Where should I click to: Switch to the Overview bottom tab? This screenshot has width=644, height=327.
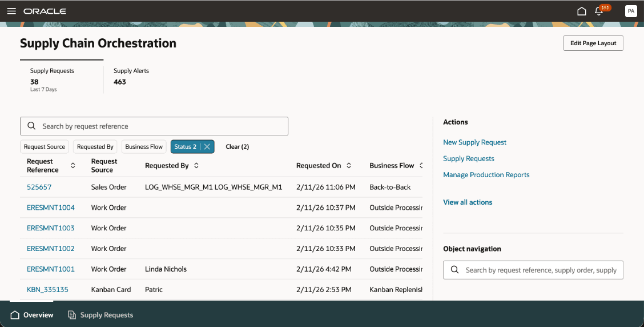[x=31, y=314]
